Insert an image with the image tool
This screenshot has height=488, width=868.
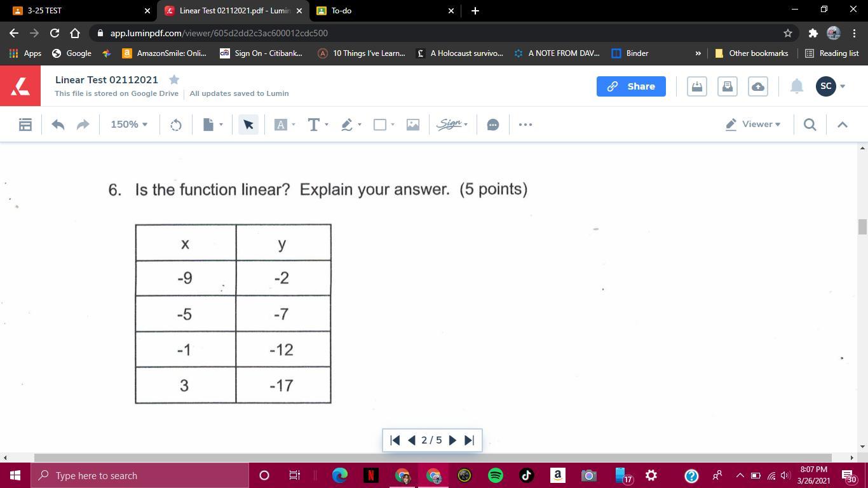pos(412,124)
